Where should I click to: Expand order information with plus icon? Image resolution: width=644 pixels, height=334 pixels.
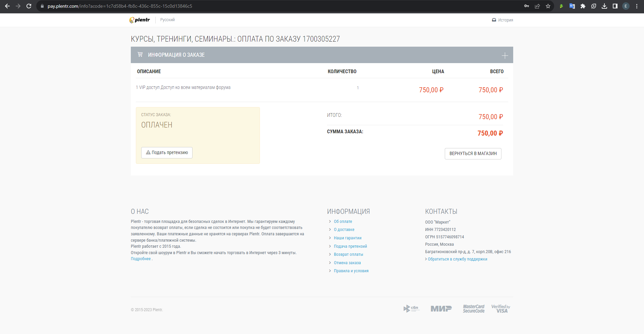click(x=505, y=55)
